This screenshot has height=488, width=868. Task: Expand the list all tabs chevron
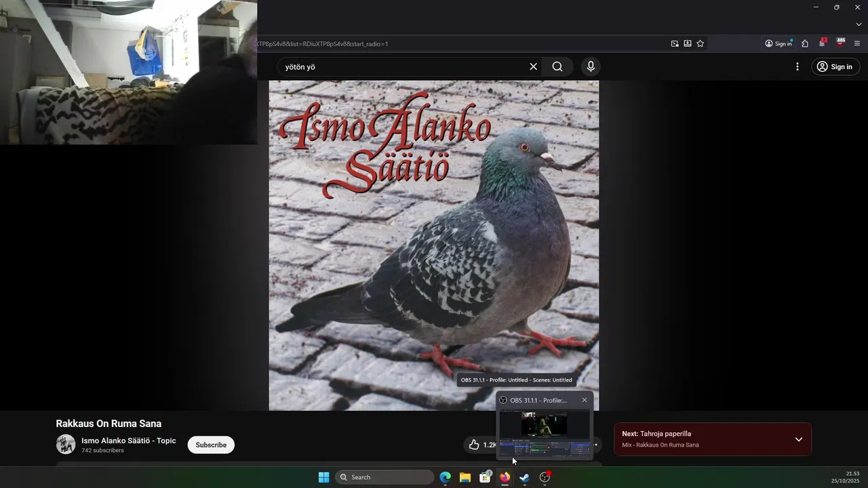[x=859, y=24]
